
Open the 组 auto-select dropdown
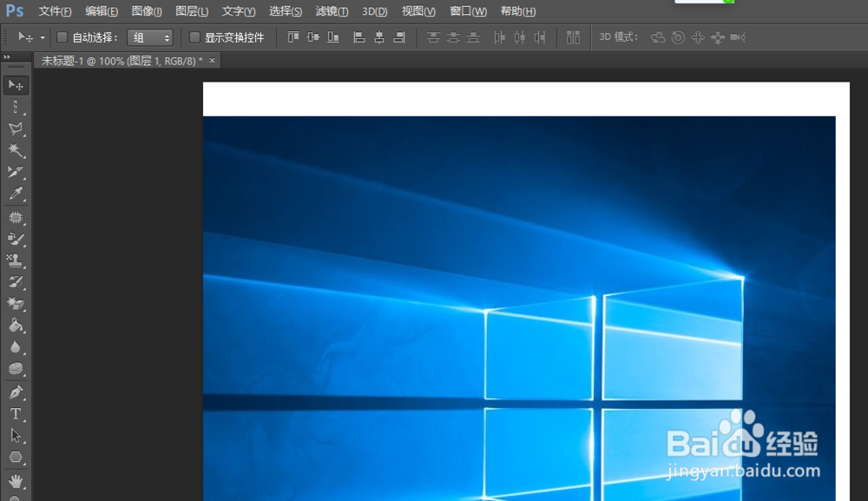[150, 37]
